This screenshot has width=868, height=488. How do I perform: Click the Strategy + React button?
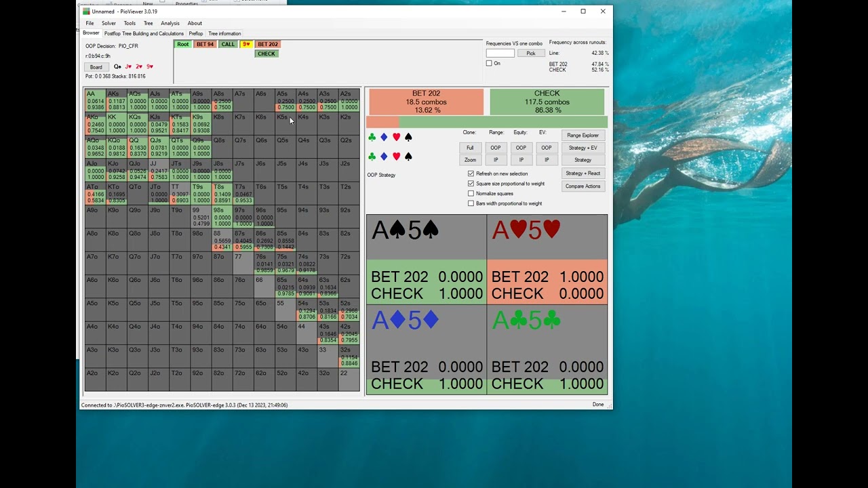tap(583, 174)
